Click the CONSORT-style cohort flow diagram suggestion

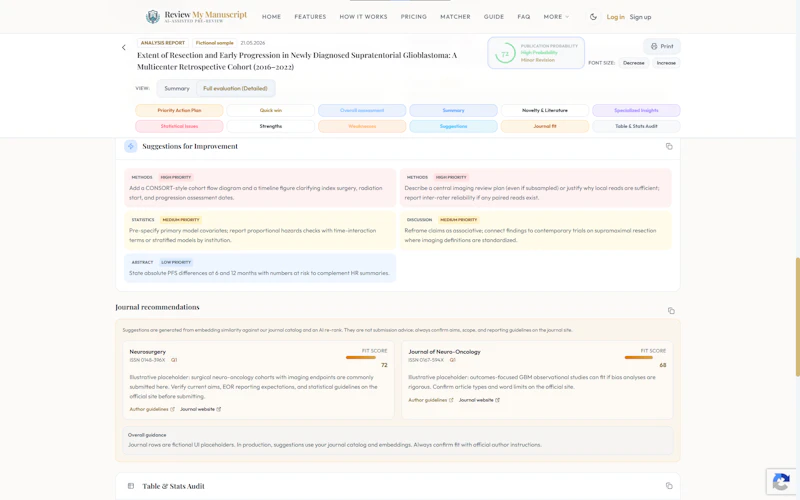click(260, 188)
